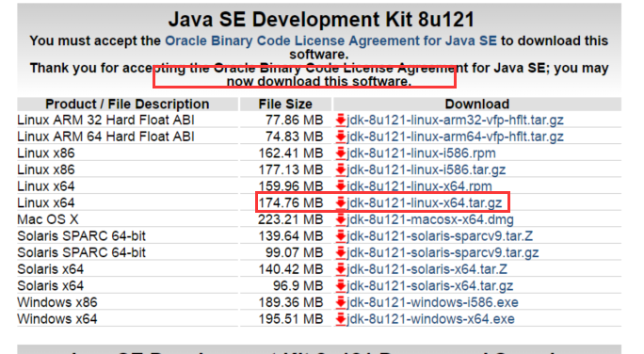Open the Oracle Binary Code License Agreement link
Viewport: 644px width, 354px height.
(330, 40)
